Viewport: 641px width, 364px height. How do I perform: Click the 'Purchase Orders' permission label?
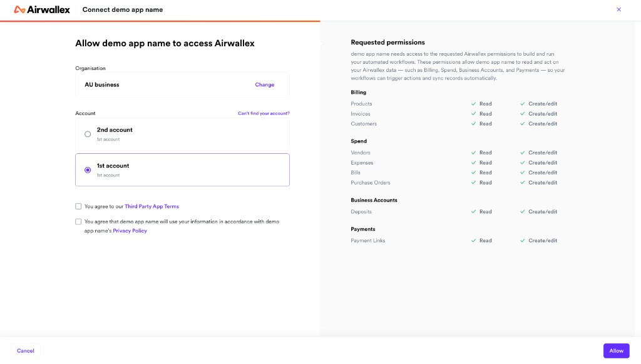click(x=371, y=183)
